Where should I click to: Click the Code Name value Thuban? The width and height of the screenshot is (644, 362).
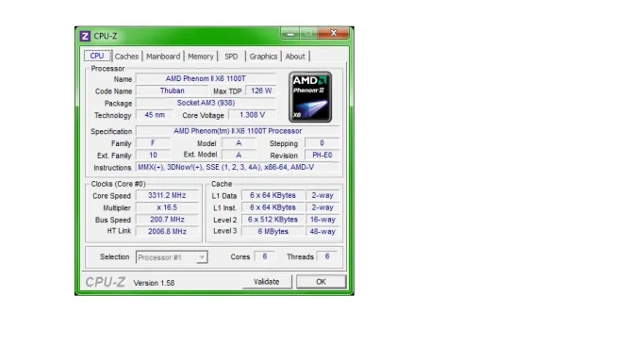pos(173,90)
